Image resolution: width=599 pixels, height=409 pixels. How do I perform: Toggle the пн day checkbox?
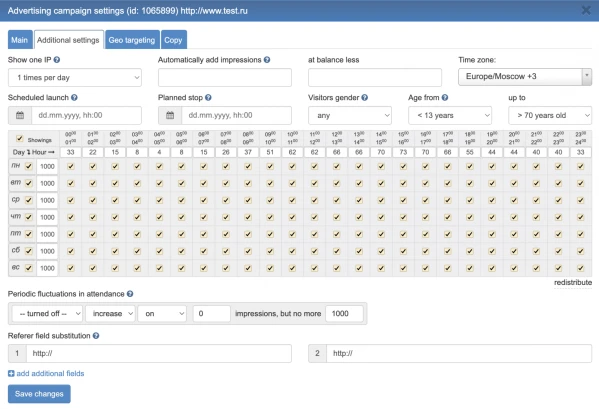click(29, 166)
